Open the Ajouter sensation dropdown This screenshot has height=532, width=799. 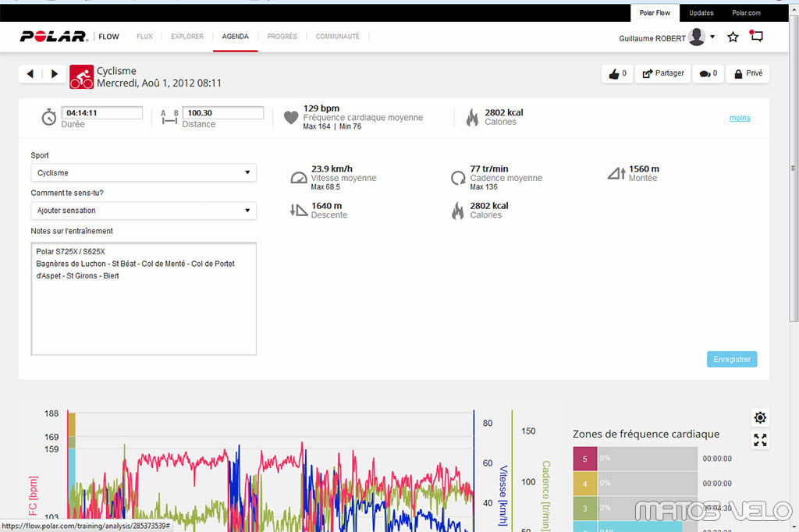(x=144, y=211)
